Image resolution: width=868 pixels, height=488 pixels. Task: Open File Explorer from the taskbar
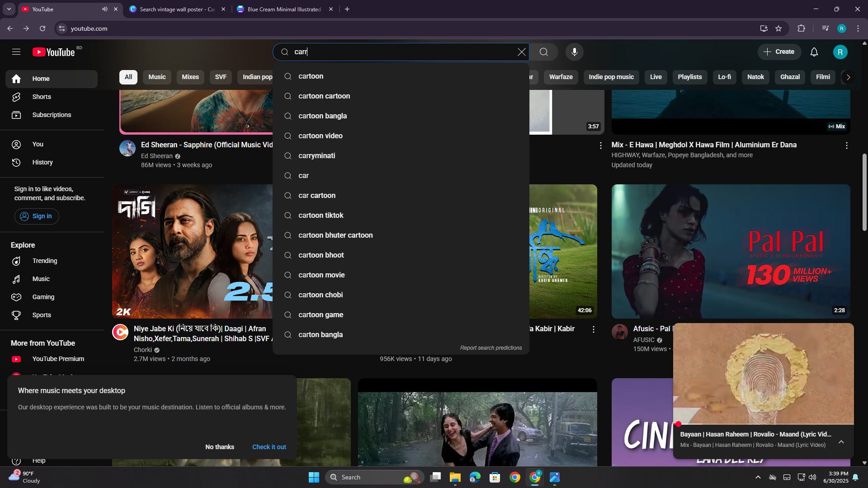455,477
